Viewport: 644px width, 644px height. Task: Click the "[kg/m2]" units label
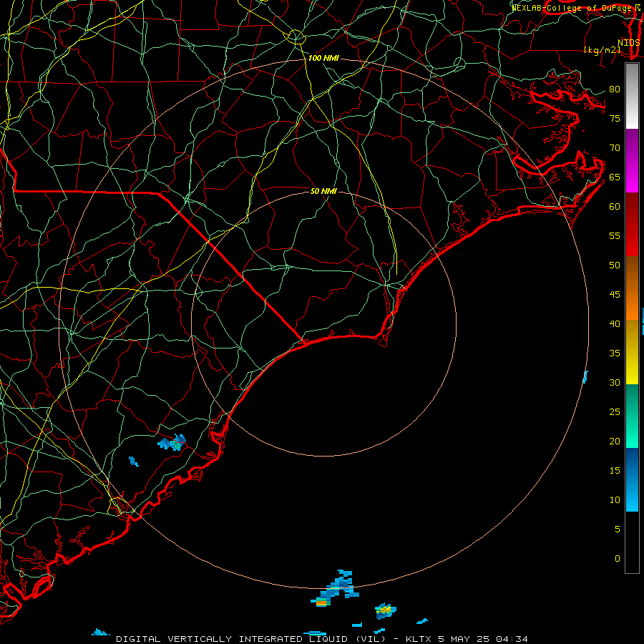pos(602,50)
